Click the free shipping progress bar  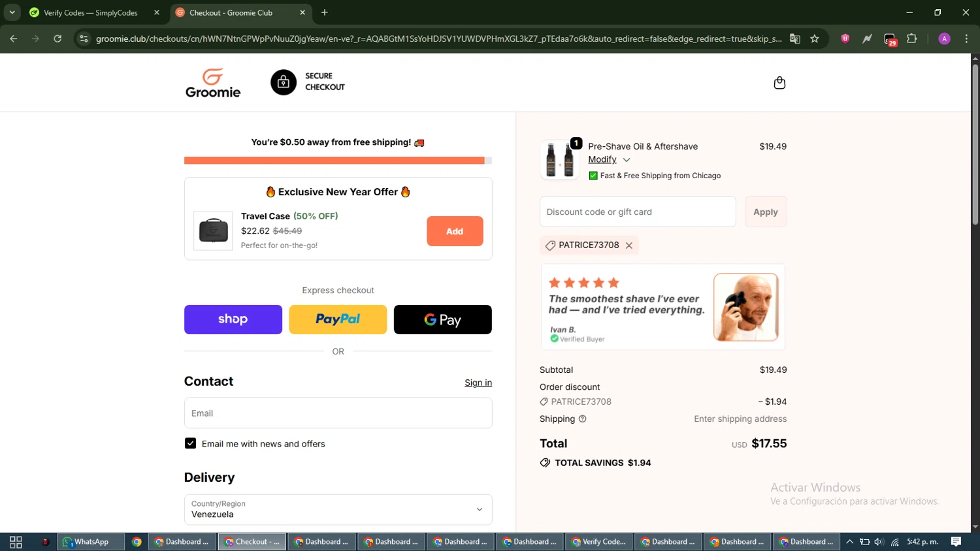(338, 160)
